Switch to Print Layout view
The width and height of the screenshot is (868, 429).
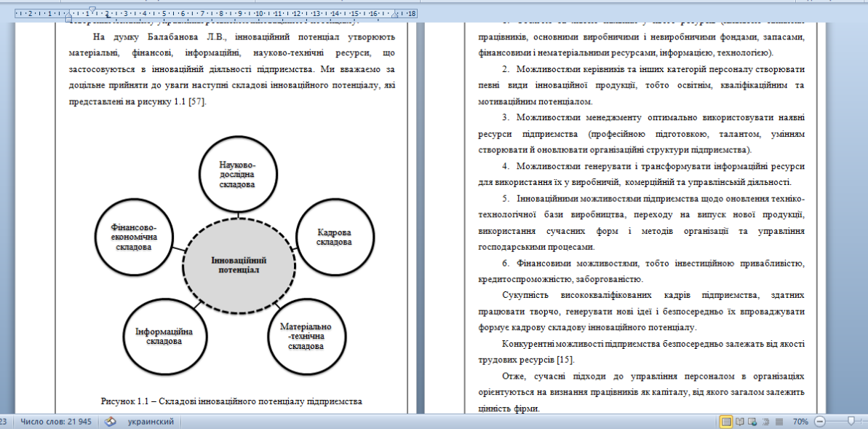pyautogui.click(x=726, y=422)
